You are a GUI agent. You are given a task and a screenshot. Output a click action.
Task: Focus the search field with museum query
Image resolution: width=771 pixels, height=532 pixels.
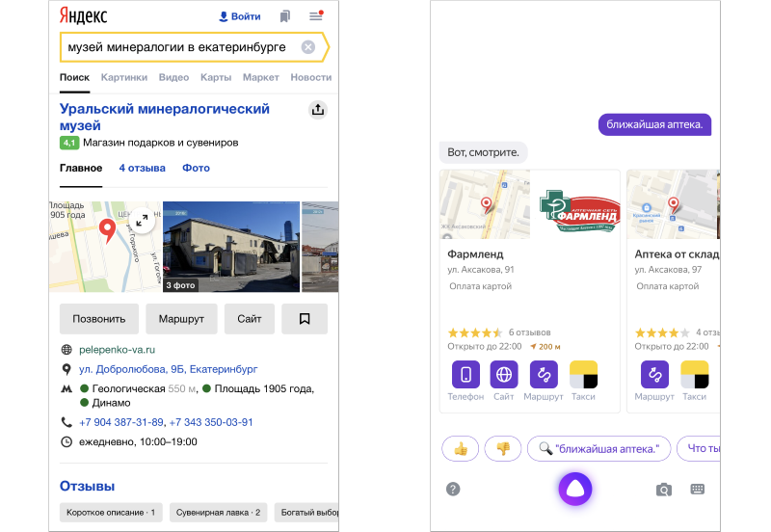tap(194, 47)
